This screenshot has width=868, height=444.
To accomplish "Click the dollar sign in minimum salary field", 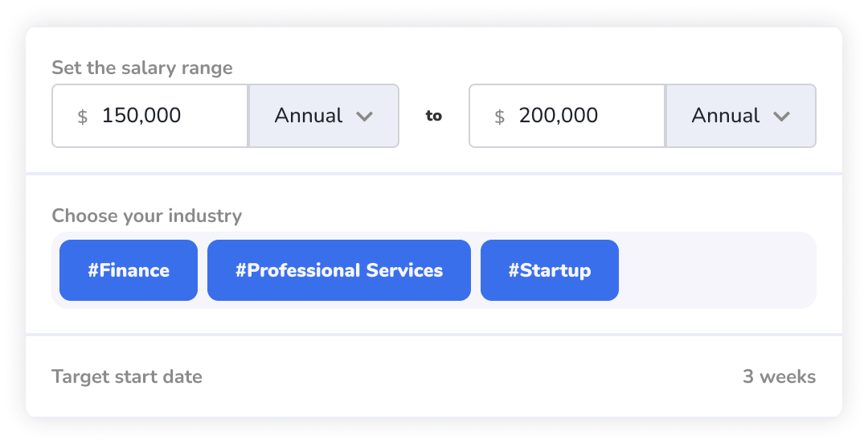I will coord(82,117).
